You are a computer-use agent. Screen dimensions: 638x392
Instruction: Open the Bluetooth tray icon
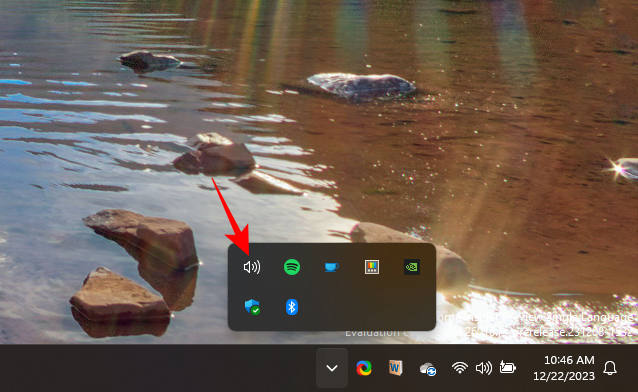292,307
